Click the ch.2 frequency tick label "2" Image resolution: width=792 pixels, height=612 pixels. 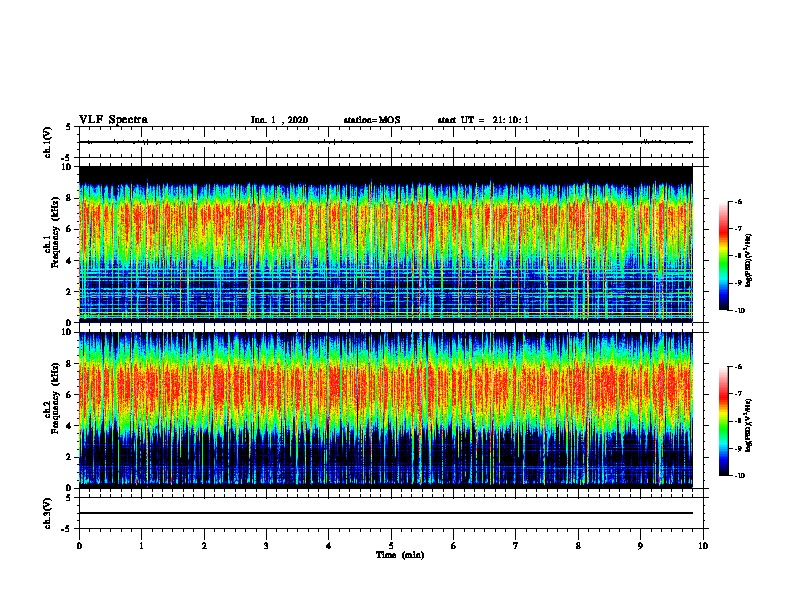coord(70,457)
